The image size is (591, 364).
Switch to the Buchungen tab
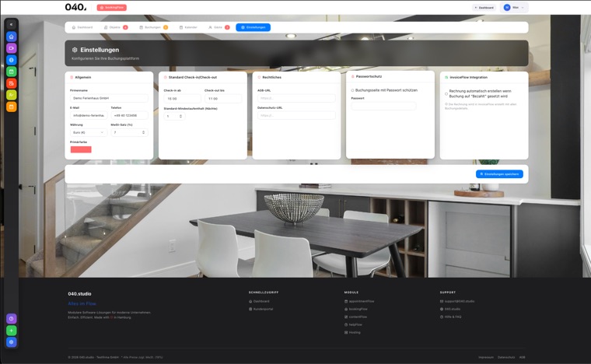tap(153, 27)
